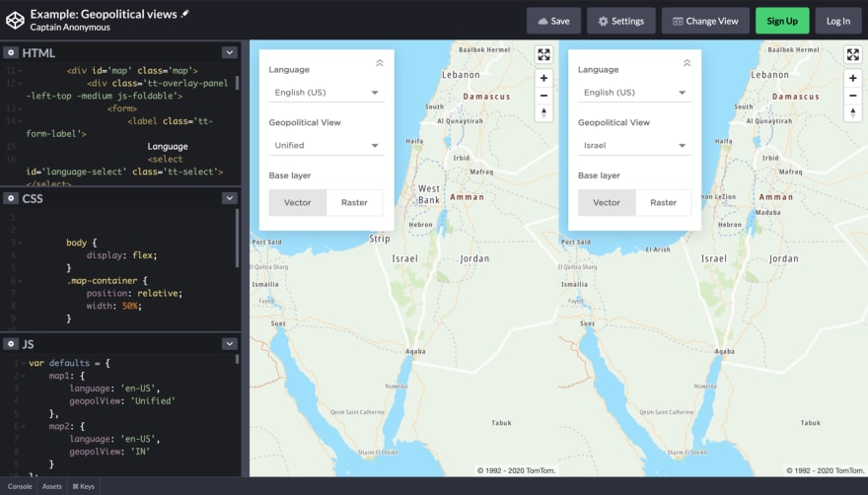Click the CSS panel title
The width and height of the screenshot is (868, 495).
[33, 199]
